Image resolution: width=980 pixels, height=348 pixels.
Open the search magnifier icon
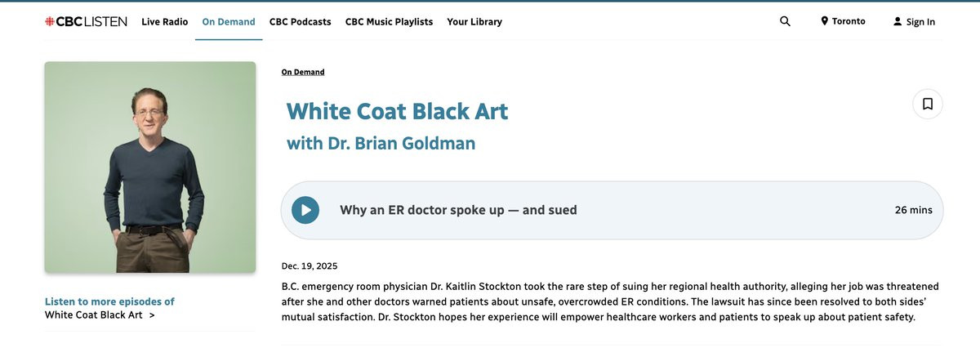click(x=785, y=21)
